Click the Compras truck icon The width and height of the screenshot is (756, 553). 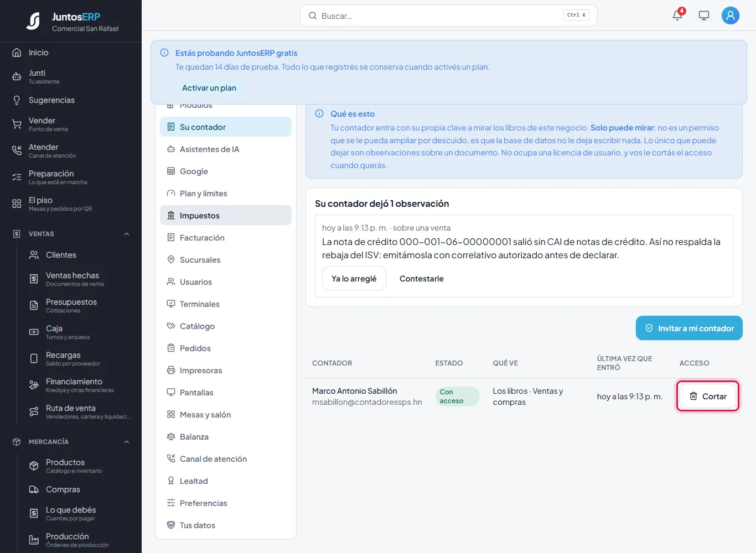pyautogui.click(x=34, y=489)
